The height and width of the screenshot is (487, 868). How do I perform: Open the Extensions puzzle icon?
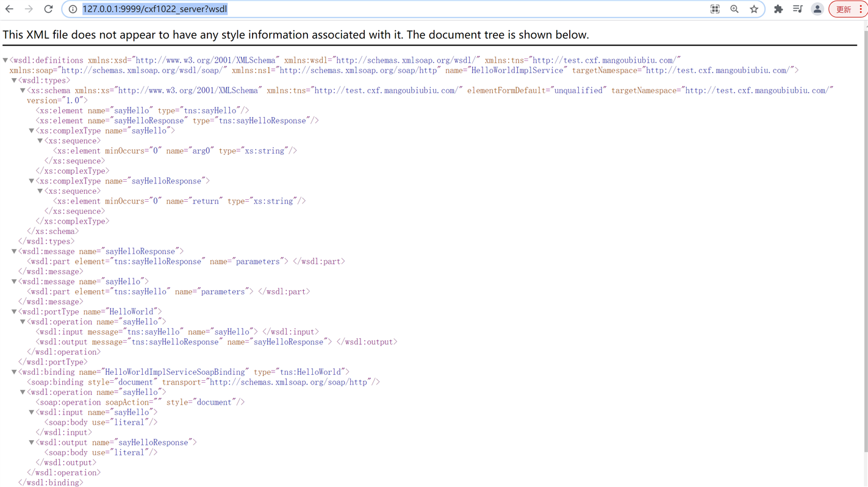(x=778, y=9)
